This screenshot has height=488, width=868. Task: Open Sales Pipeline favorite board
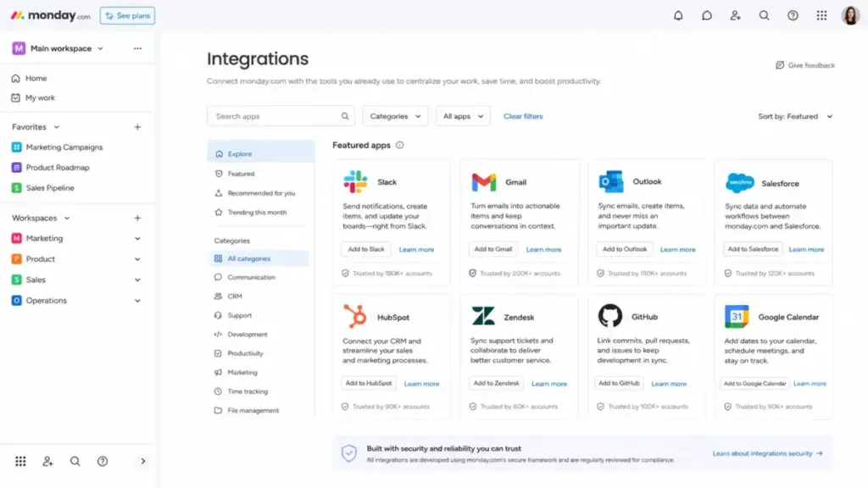point(50,187)
